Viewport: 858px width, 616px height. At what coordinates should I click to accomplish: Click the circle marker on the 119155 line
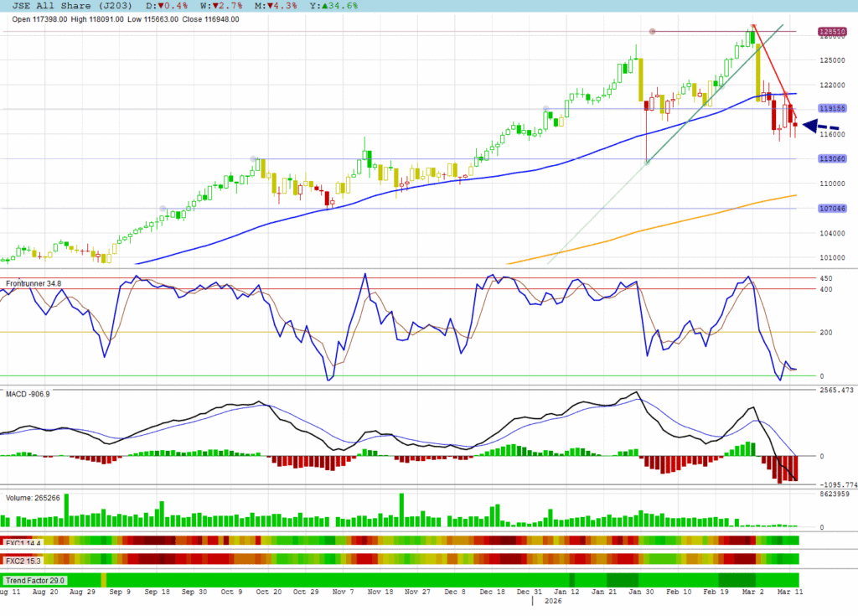pos(546,108)
